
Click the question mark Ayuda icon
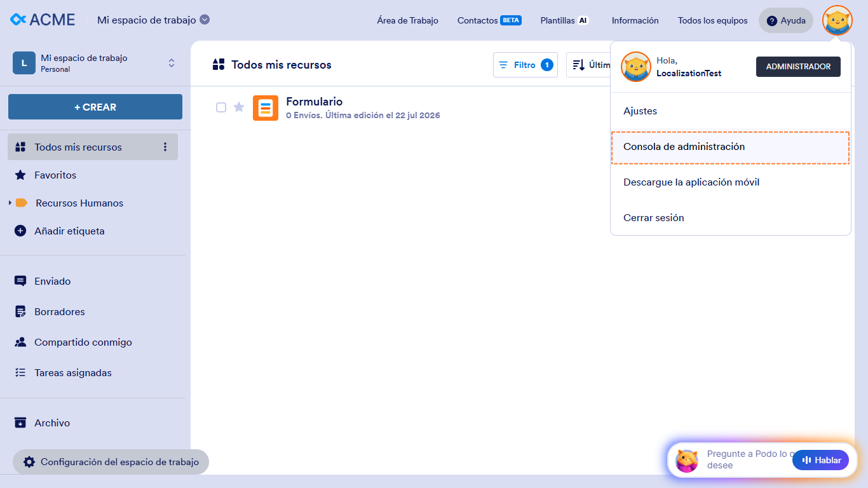[772, 20]
